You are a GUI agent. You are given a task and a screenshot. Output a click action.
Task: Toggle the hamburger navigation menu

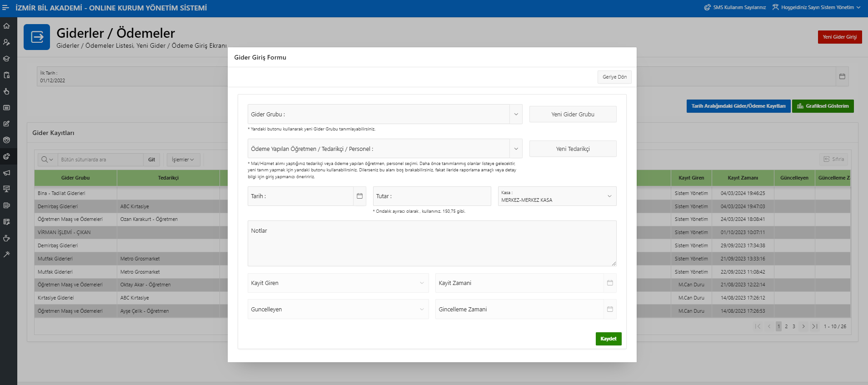click(x=5, y=8)
